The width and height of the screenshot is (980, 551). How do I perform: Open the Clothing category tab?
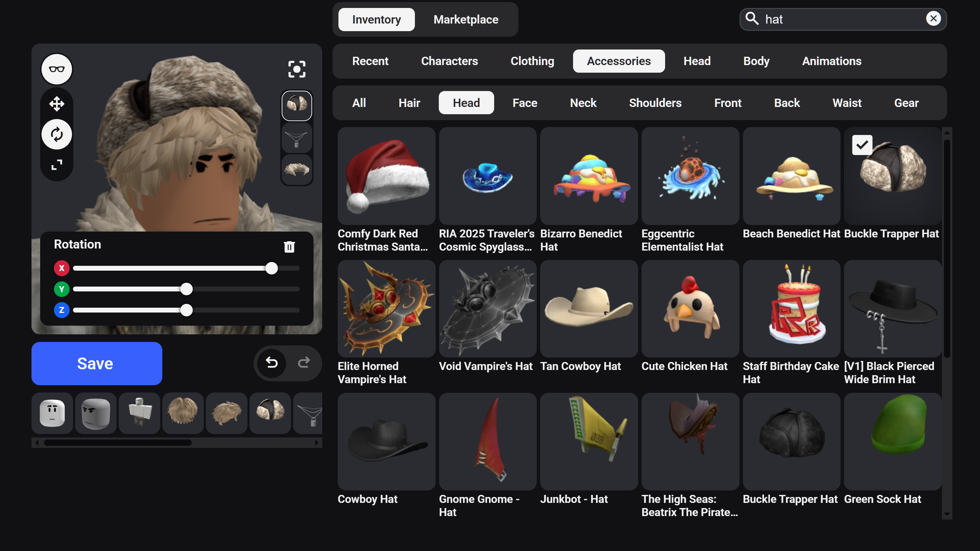click(x=532, y=61)
